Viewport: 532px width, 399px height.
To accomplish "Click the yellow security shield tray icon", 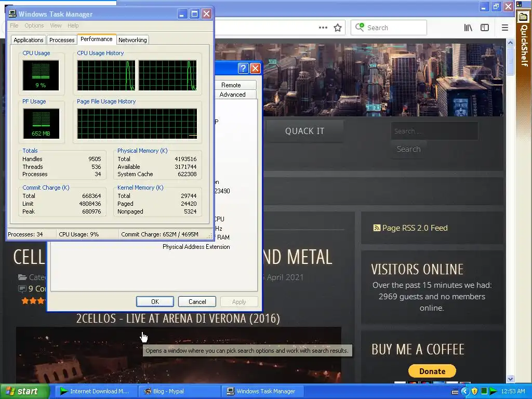I will point(475,391).
